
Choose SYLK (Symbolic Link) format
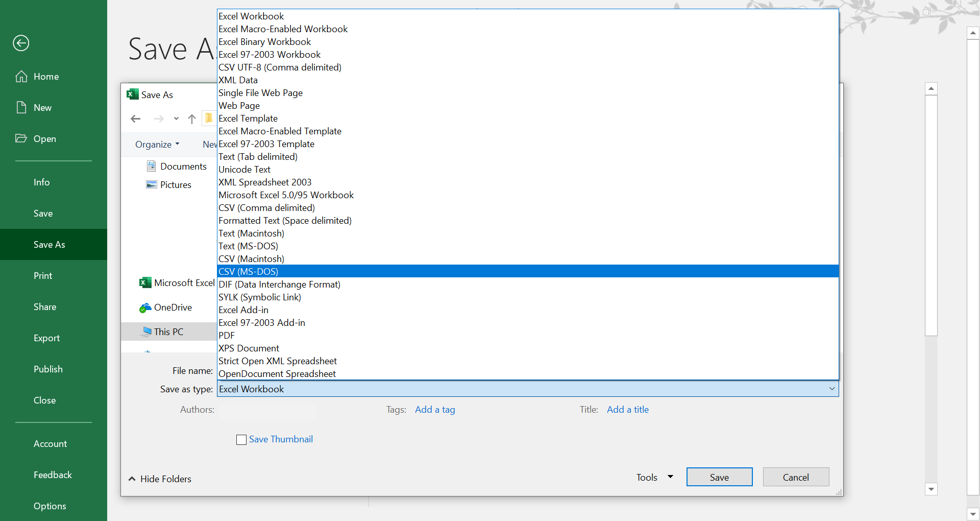tap(528, 297)
